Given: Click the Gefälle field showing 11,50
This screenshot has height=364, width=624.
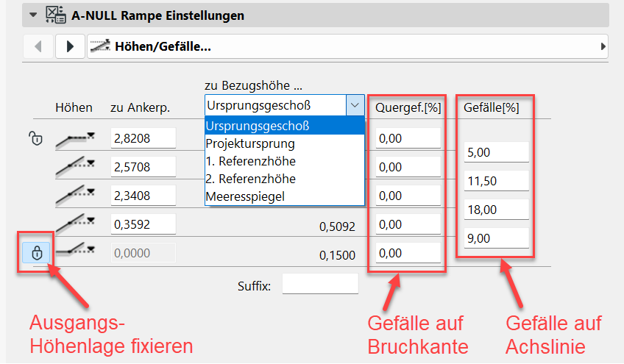Looking at the screenshot, I should point(497,181).
